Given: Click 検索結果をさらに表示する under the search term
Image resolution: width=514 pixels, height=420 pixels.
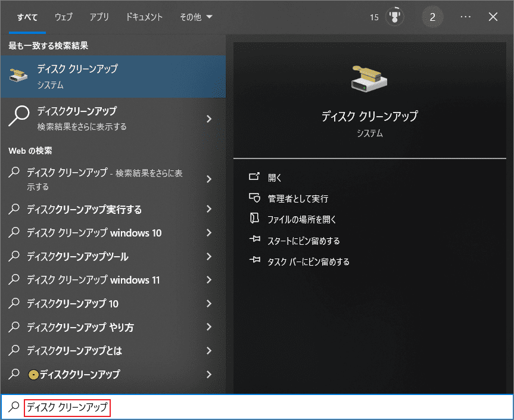Looking at the screenshot, I should pos(89,117).
